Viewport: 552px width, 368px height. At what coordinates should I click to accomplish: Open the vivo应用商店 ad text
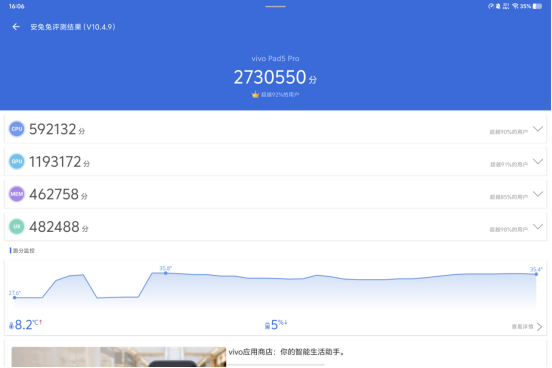287,352
